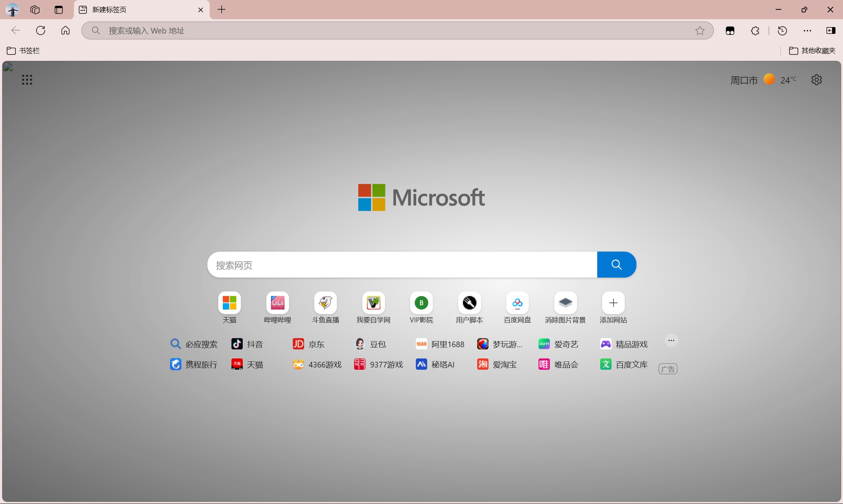Click the 搜索网页 search box
The height and width of the screenshot is (504, 843).
tap(402, 265)
